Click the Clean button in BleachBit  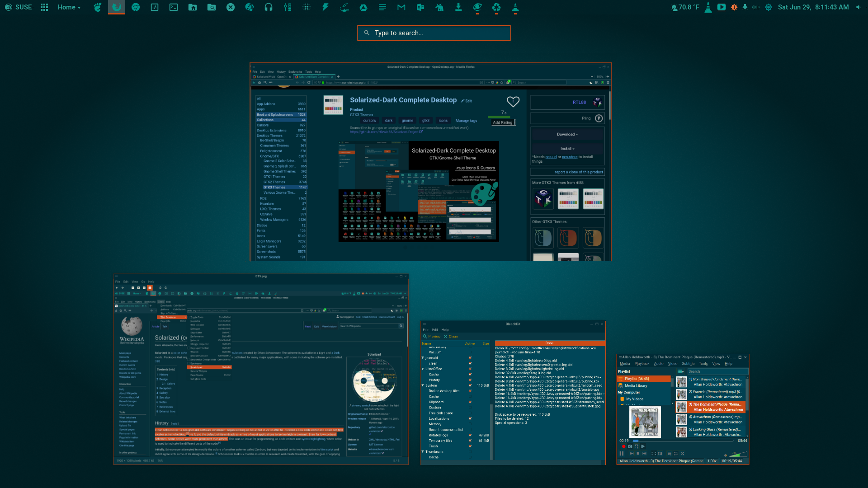click(451, 337)
